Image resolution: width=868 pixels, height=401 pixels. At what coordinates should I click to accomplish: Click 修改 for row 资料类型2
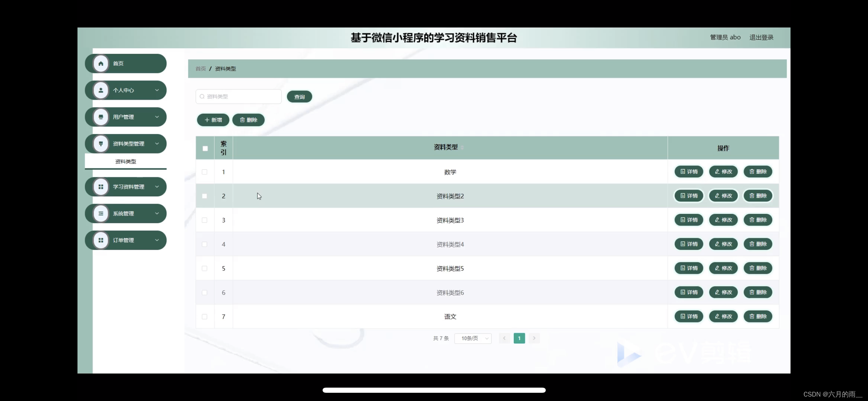pyautogui.click(x=723, y=196)
